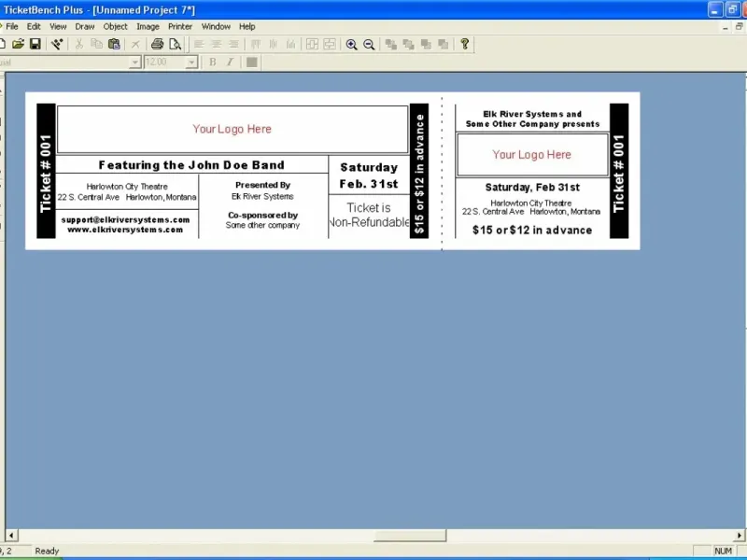Screen dimensions: 747x560
Task: Restore the inner document window
Action: [x=739, y=27]
